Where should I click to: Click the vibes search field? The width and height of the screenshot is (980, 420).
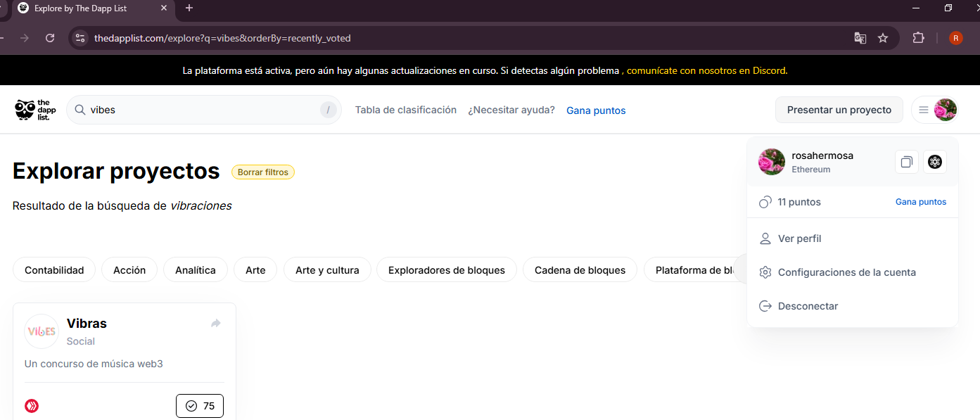[204, 110]
